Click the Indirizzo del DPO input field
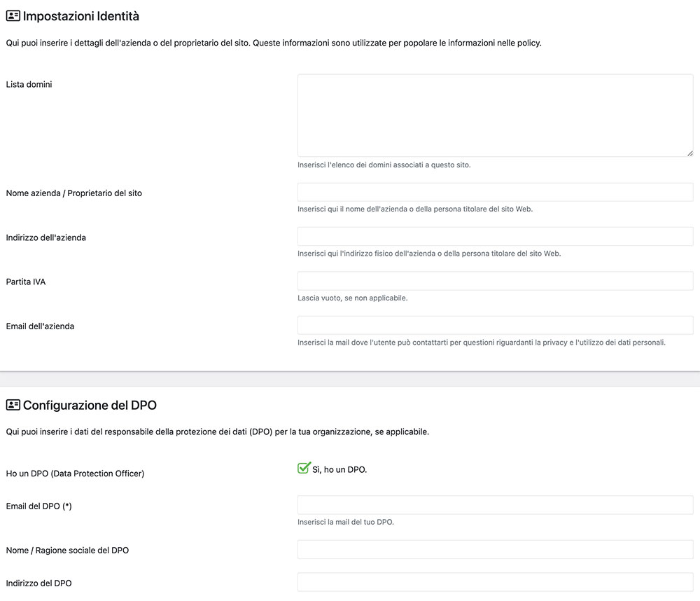Image resolution: width=700 pixels, height=601 pixels. [x=495, y=582]
